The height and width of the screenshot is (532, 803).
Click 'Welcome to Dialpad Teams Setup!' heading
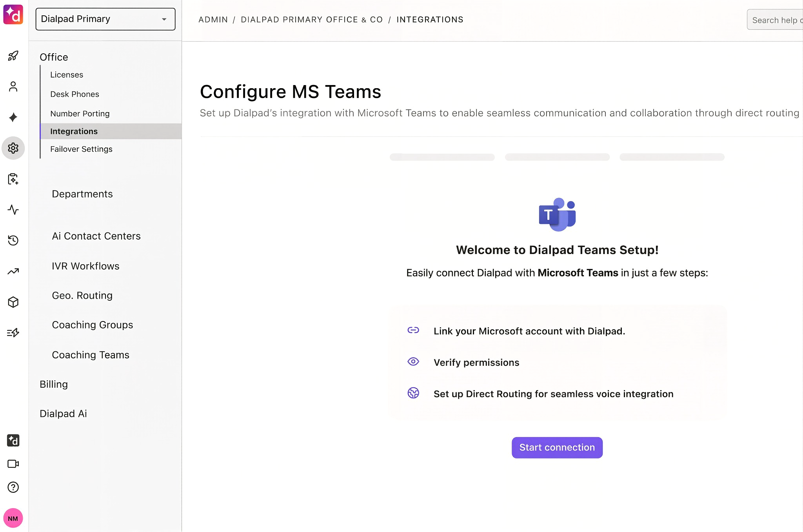(557, 250)
